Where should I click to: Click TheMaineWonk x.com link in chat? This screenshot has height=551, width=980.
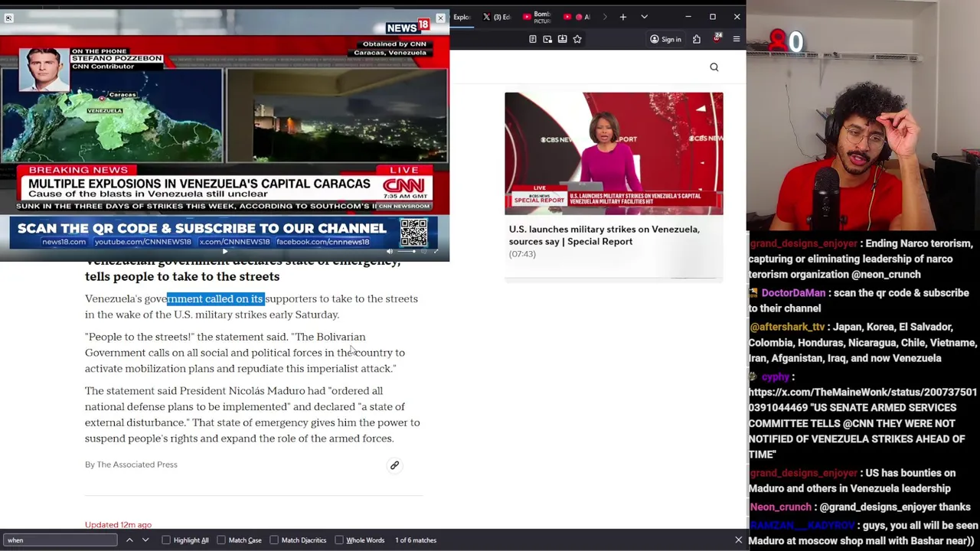point(862,399)
